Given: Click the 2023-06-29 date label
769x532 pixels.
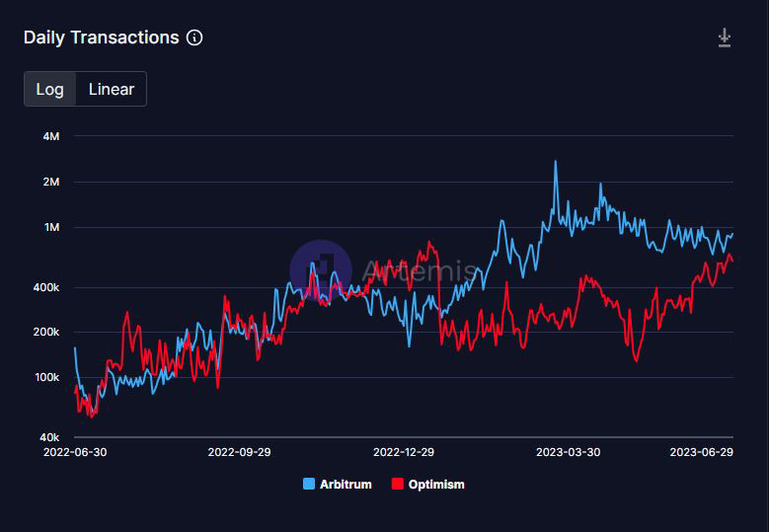Looking at the screenshot, I should pos(701,452).
